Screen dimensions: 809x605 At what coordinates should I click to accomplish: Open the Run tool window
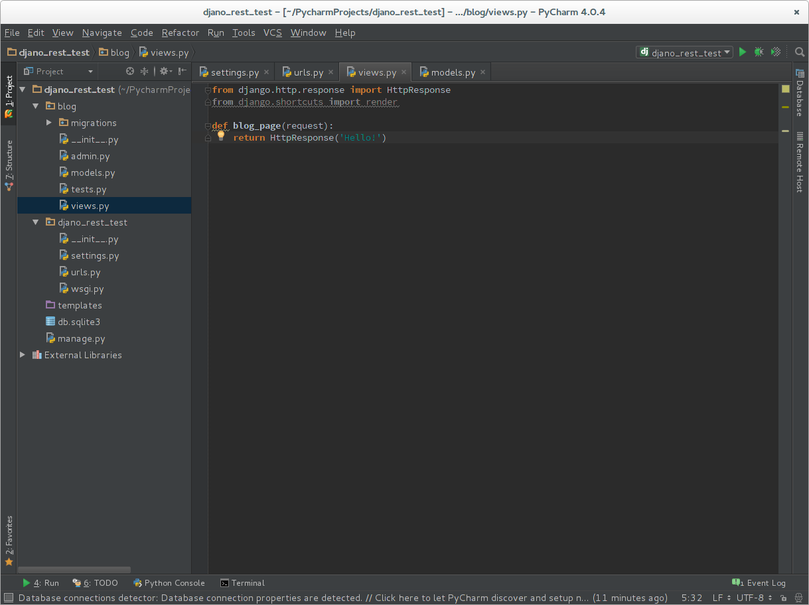pos(41,583)
